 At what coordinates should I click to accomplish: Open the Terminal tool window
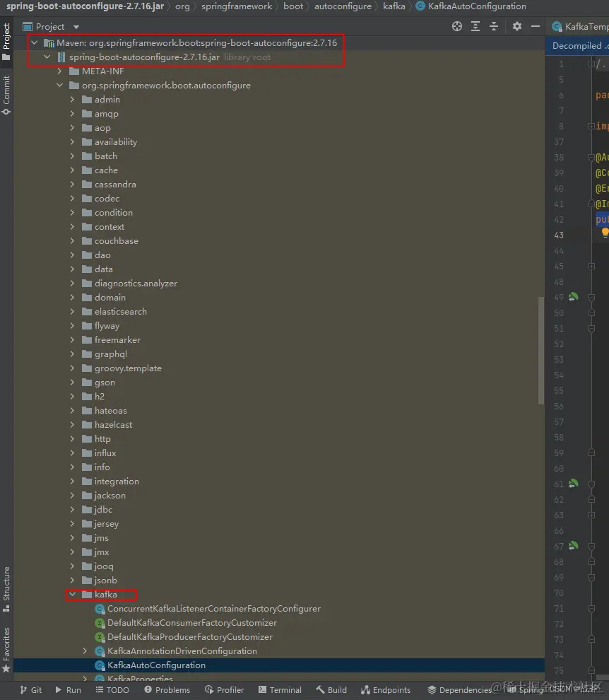pyautogui.click(x=280, y=689)
